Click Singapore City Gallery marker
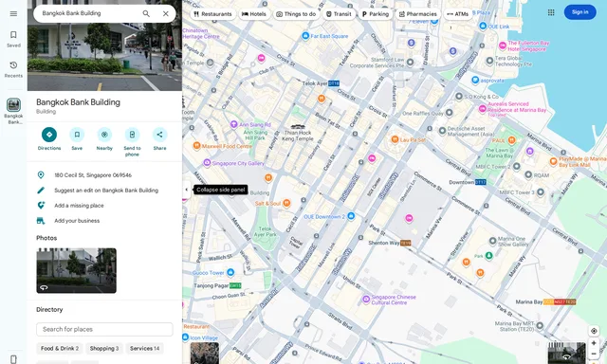 tap(207, 163)
